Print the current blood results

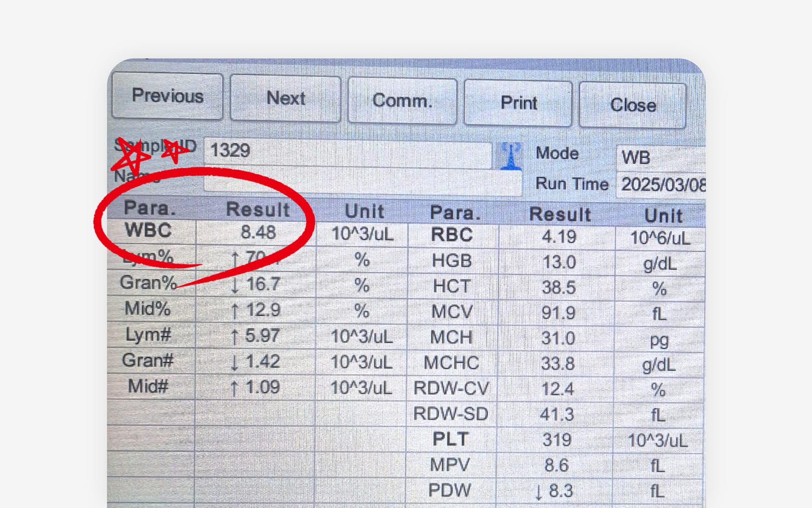(518, 103)
